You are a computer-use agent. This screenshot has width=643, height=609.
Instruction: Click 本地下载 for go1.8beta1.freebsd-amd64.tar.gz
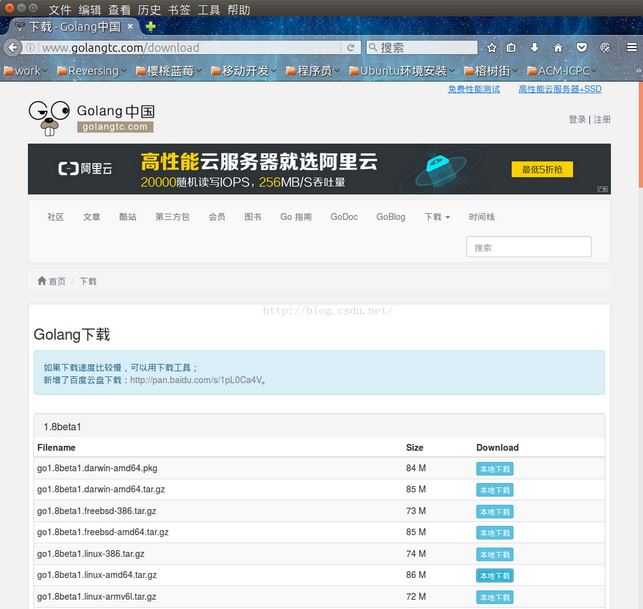coord(495,533)
